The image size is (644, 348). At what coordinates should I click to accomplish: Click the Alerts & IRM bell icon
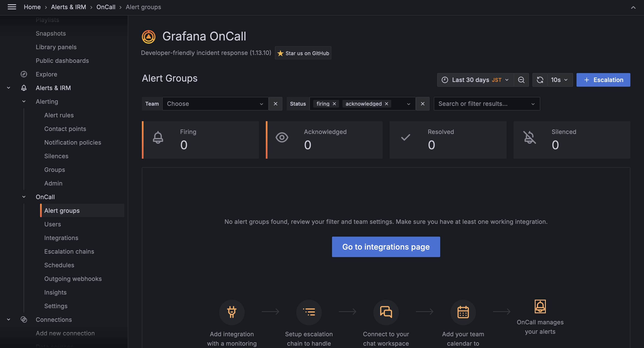tap(24, 88)
